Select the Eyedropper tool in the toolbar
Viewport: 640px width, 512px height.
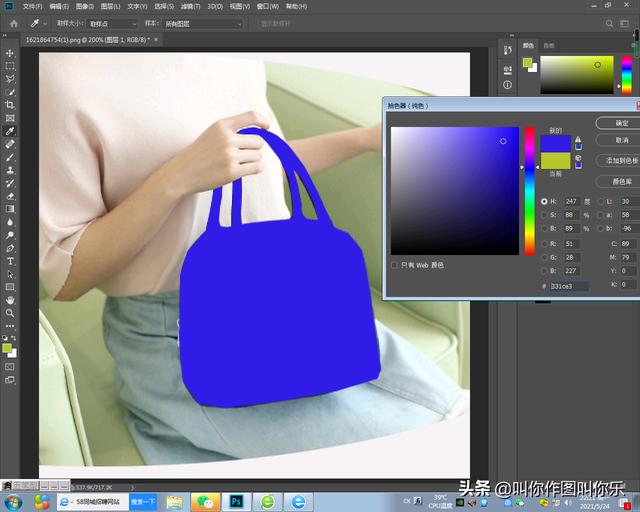click(x=10, y=131)
